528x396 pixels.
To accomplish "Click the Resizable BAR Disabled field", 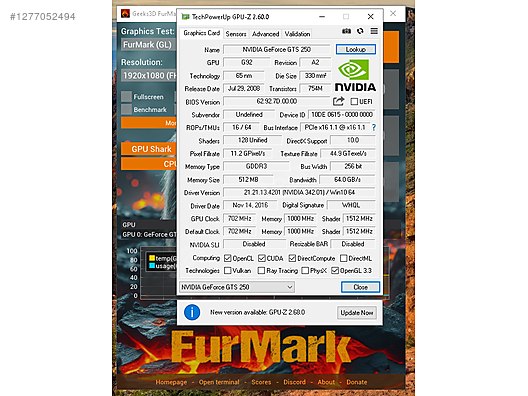I will pos(353,244).
